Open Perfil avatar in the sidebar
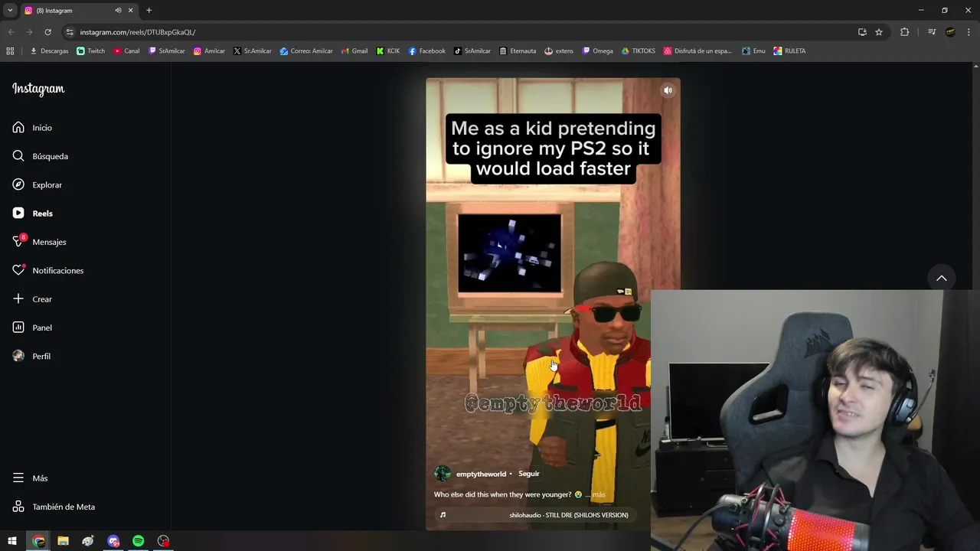This screenshot has width=980, height=551. 18,356
